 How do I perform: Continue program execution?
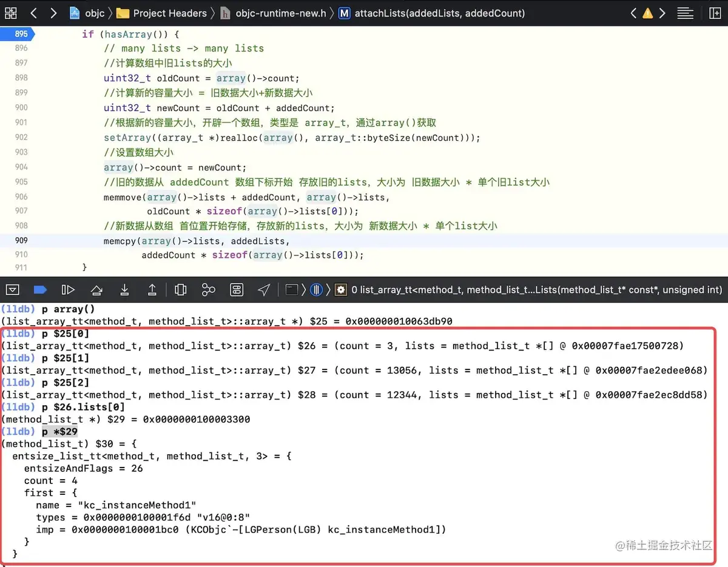point(68,290)
